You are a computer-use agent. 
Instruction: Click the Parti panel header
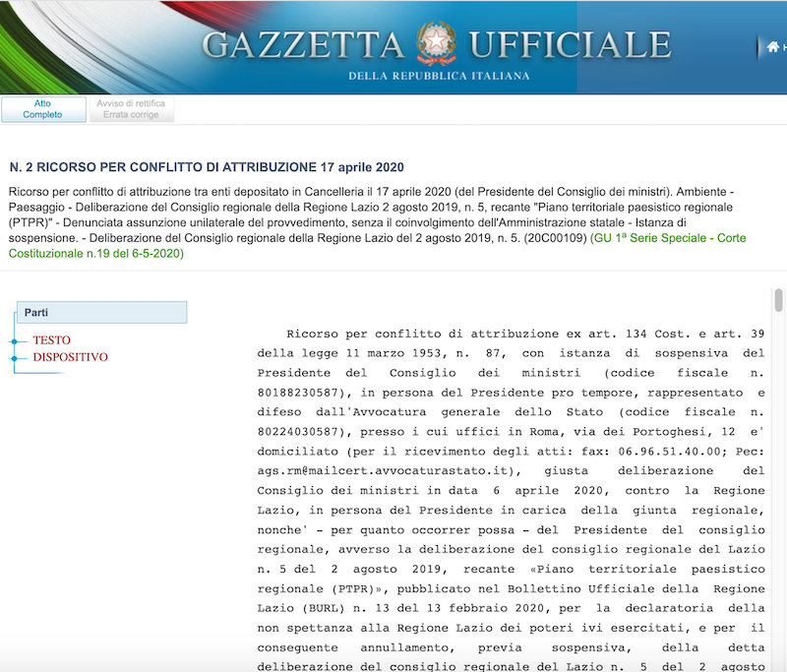(102, 312)
